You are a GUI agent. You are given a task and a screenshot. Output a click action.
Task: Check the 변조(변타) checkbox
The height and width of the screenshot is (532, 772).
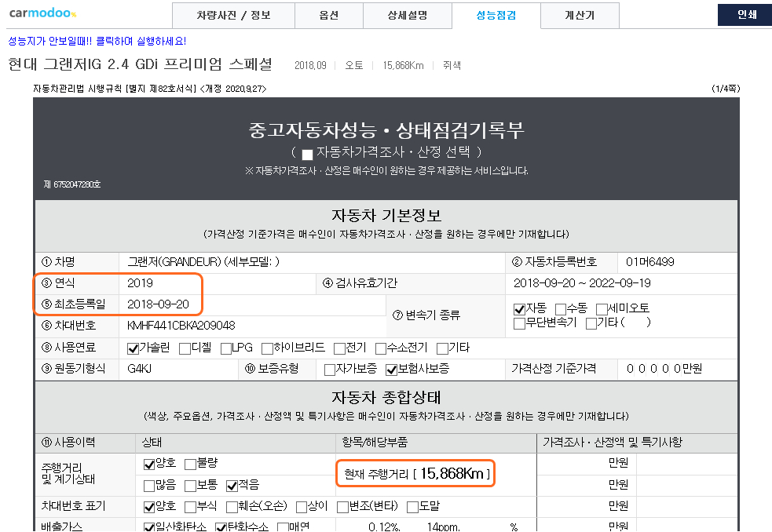point(342,507)
